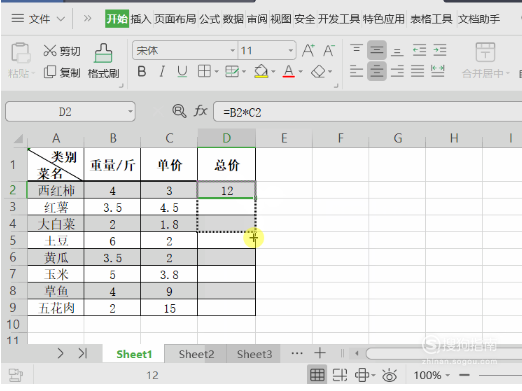Click the reading mode crosshair icon
522x391 pixels.
[362, 375]
